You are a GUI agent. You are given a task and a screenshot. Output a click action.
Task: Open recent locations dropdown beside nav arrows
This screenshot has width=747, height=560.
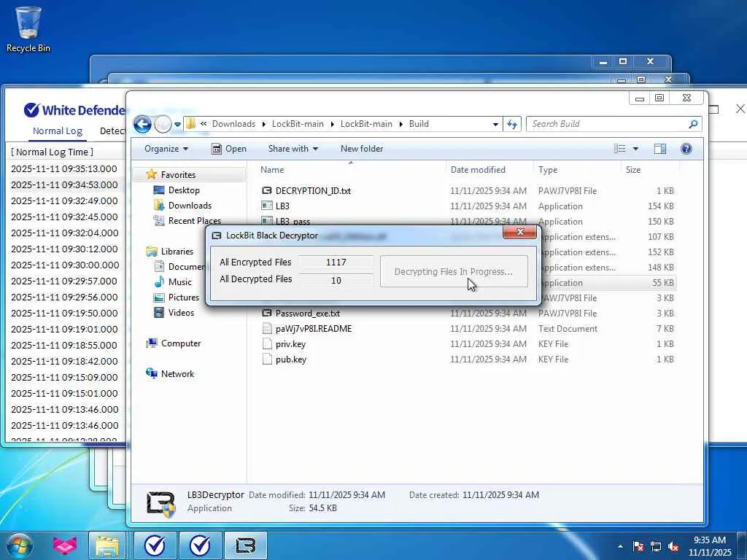click(177, 124)
